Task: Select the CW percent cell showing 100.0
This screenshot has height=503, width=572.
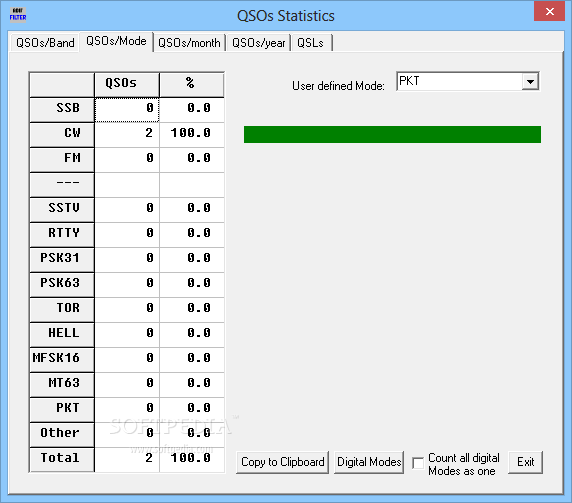Action: pos(192,135)
